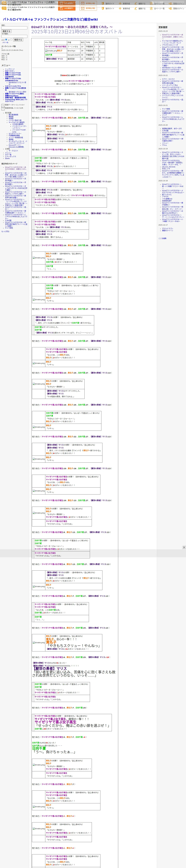Click the (タグ一覧) link under tag search
186x868 pixels.
[5, 42]
